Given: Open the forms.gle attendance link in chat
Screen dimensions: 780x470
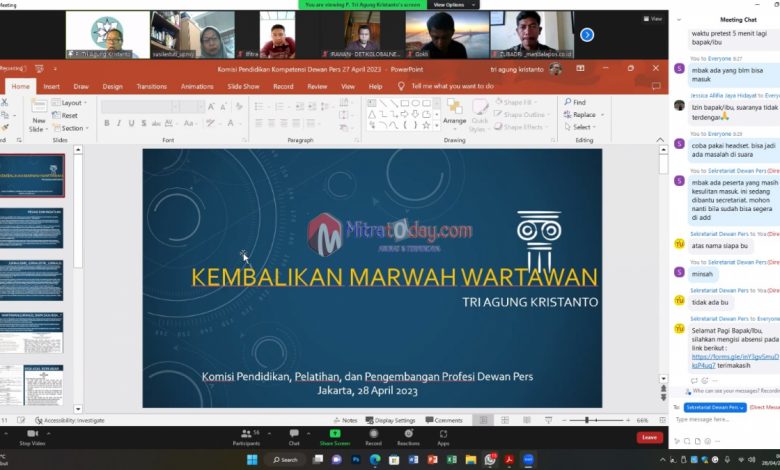Looking at the screenshot, I should click(x=735, y=361).
